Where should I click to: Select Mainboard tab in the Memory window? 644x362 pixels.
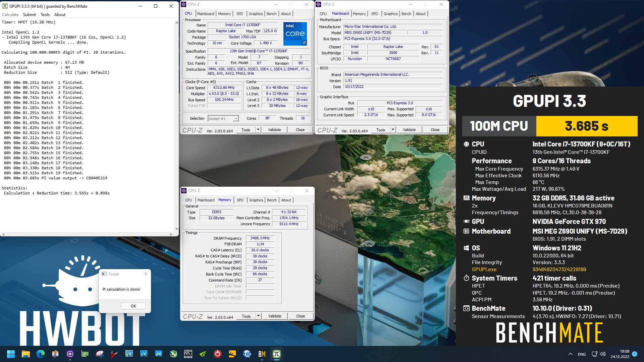tap(206, 200)
